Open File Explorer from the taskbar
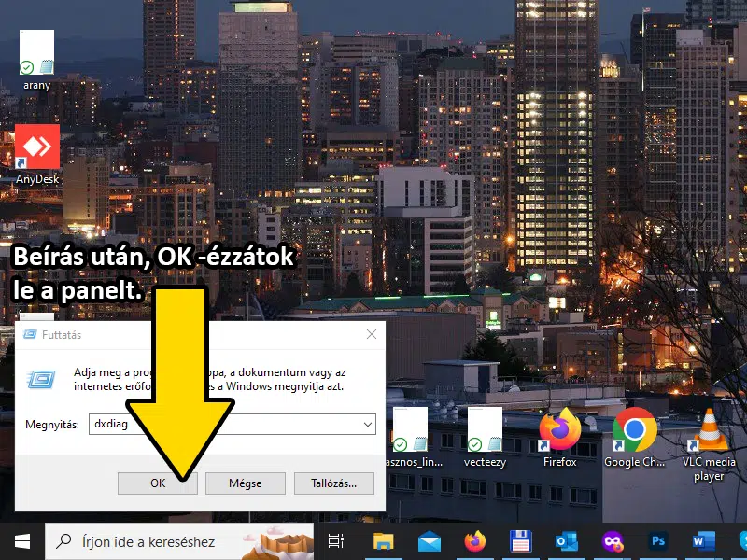Viewport: 747px width, 560px height. (384, 541)
